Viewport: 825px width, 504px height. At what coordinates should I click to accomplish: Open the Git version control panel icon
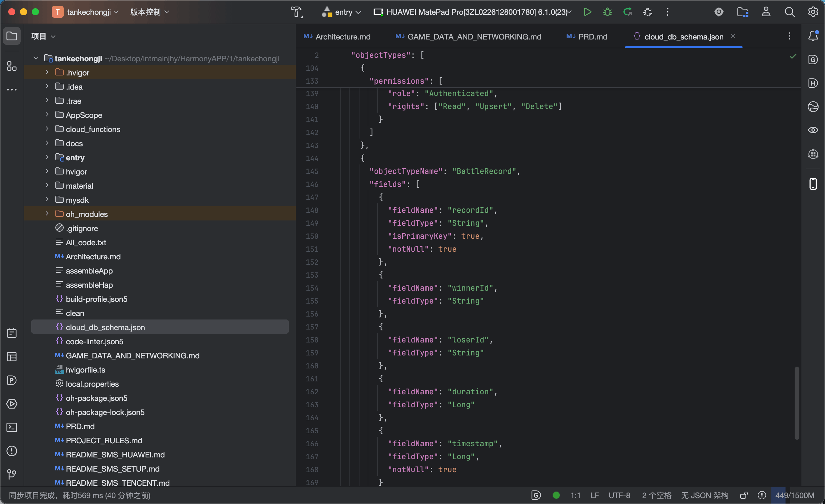tap(12, 474)
